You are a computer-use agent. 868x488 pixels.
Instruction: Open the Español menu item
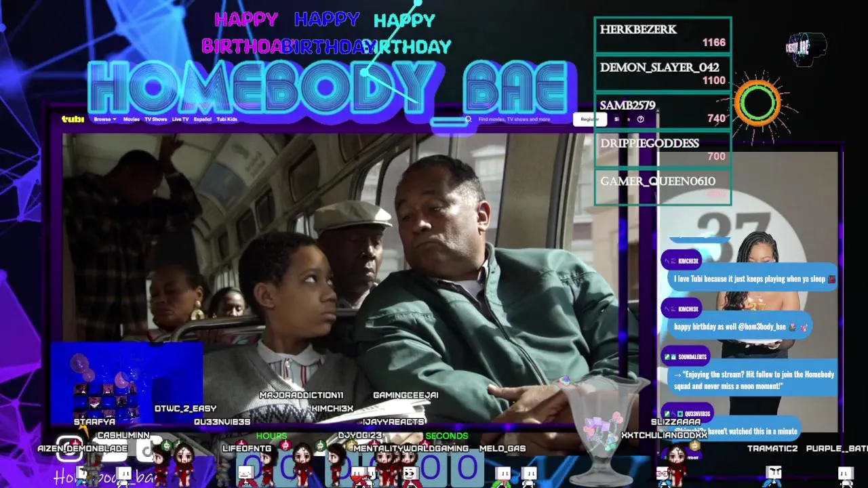coord(203,119)
